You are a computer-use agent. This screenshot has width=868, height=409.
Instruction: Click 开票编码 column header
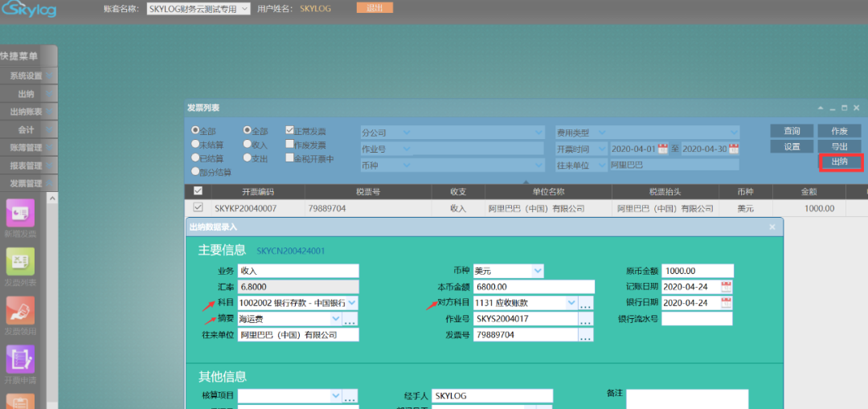coord(257,191)
